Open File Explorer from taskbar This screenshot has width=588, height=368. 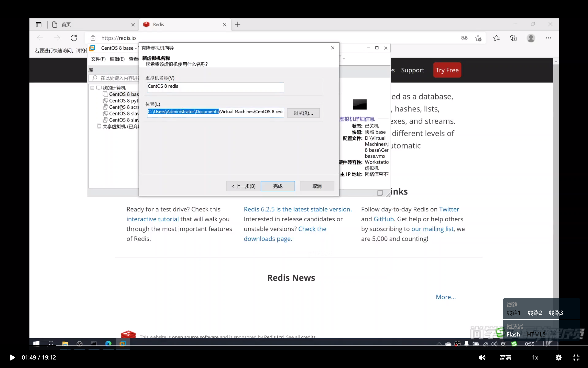click(x=65, y=344)
